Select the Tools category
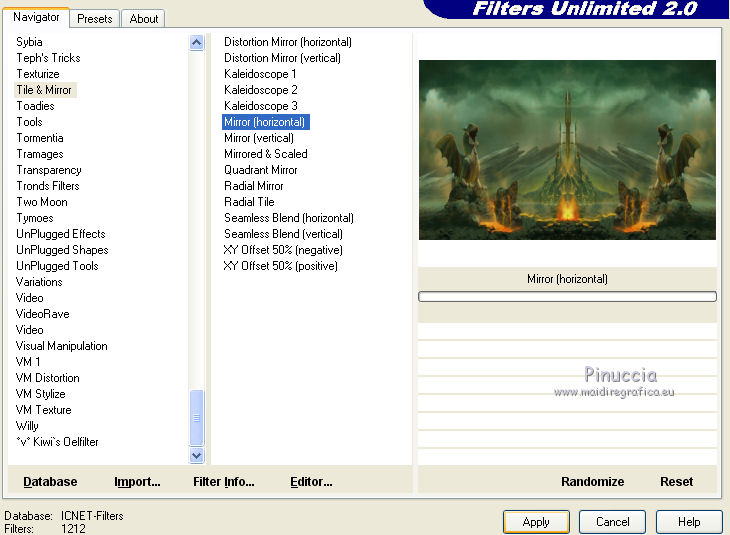 tap(30, 122)
